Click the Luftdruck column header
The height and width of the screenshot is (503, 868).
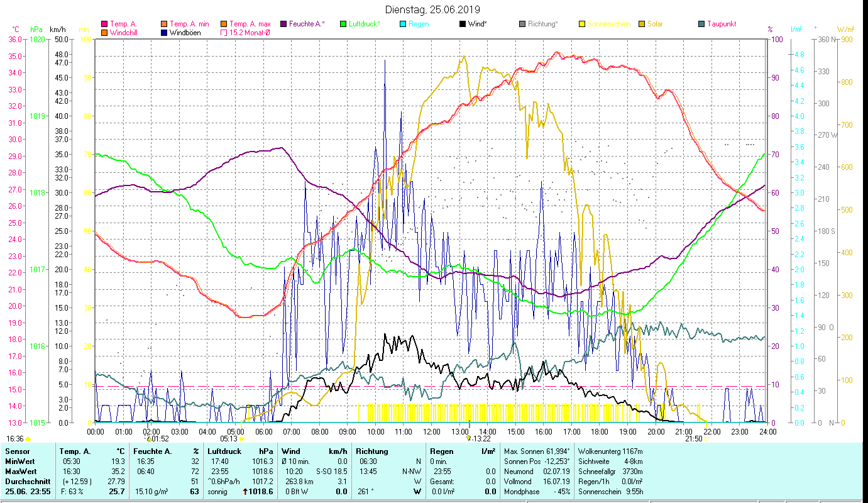pyautogui.click(x=224, y=451)
